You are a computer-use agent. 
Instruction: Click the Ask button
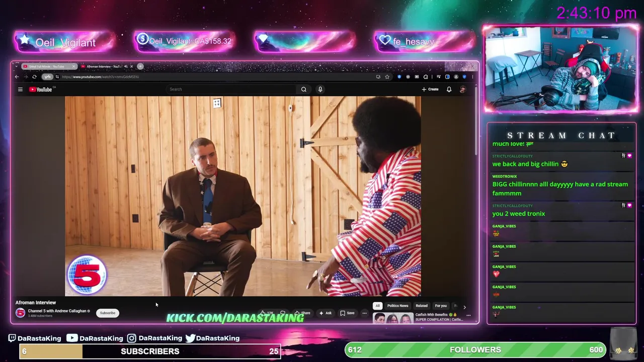325,313
